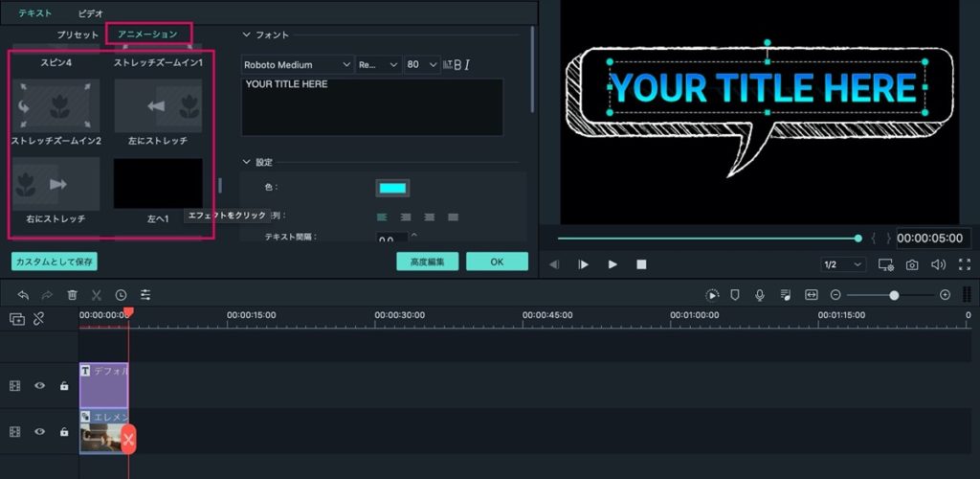Click the 高度編集 button

pyautogui.click(x=428, y=262)
